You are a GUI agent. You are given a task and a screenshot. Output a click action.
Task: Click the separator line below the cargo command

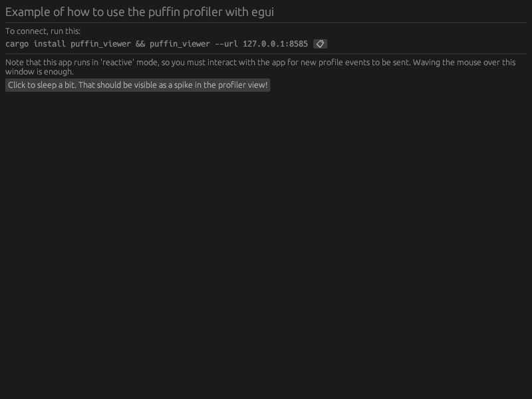tap(266, 54)
